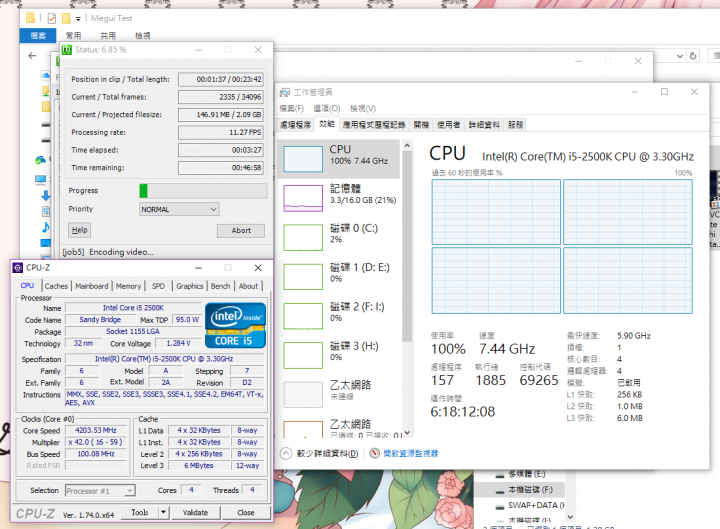The height and width of the screenshot is (529, 720).
Task: Open Task Manager's narrow fourth tab, after the widest tab
Action: 421,125
